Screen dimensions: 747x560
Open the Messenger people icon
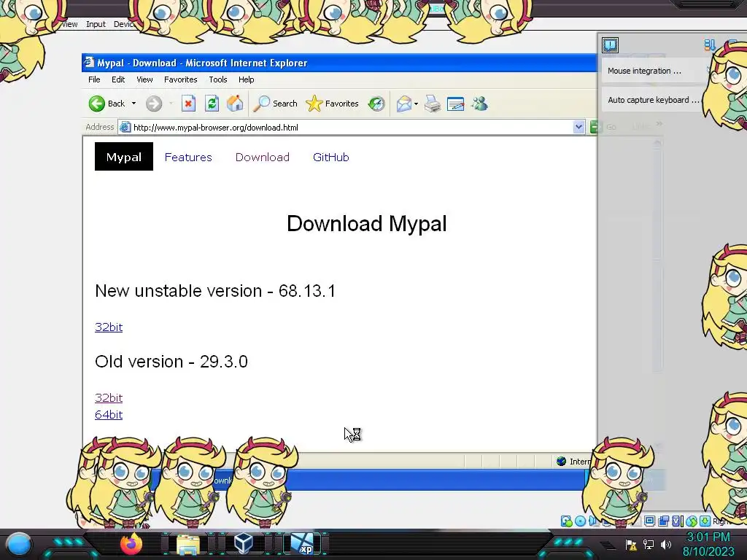[x=480, y=104]
